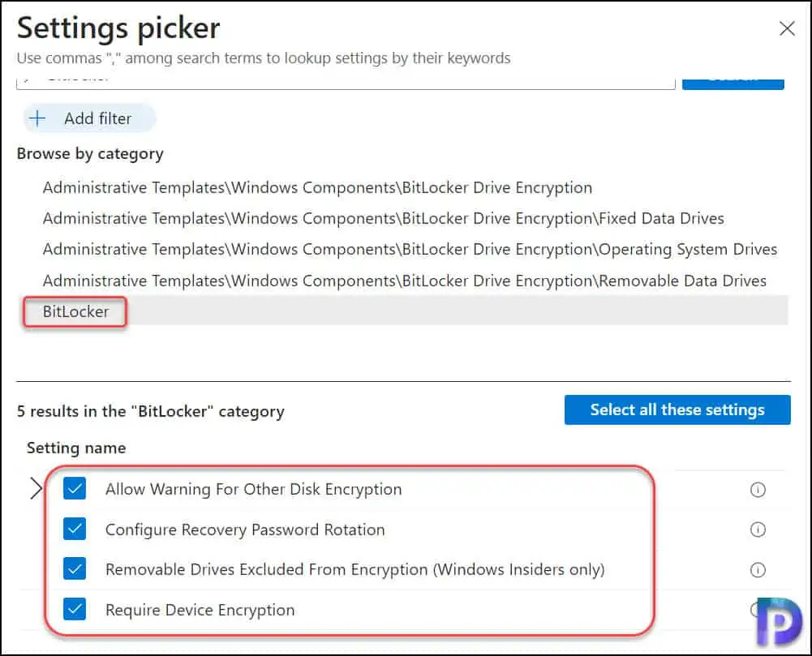The width and height of the screenshot is (812, 656).
Task: Open the Fixed Data Drives category
Action: point(383,218)
